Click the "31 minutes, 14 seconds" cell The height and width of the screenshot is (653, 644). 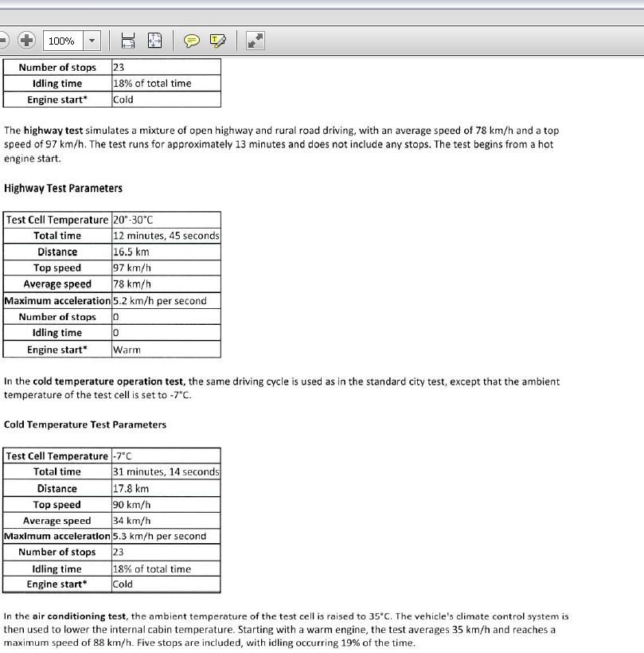click(x=166, y=472)
